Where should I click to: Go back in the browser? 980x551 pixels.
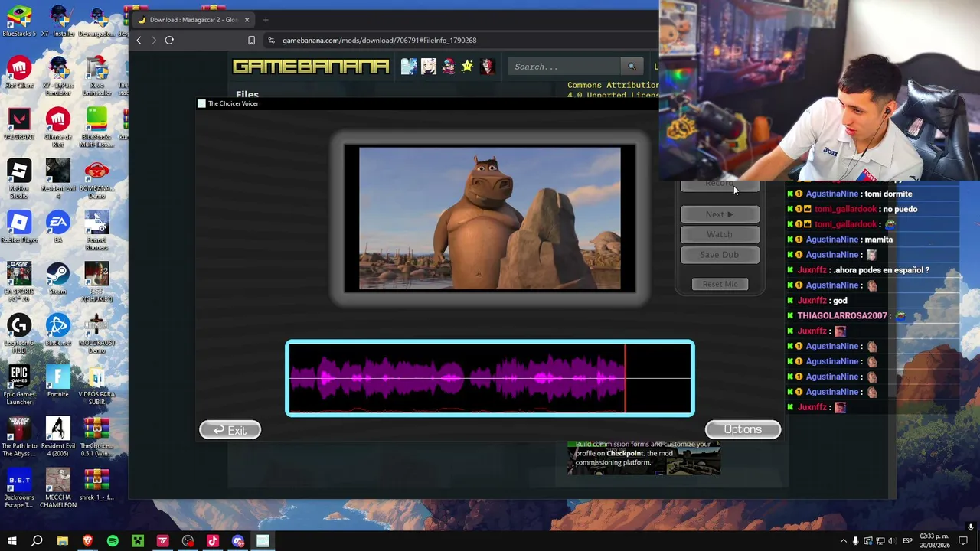point(139,40)
